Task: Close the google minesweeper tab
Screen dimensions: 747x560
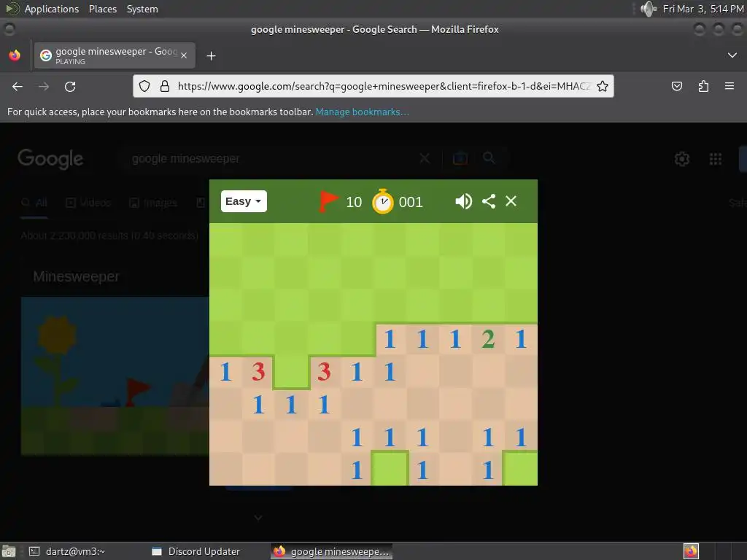Action: click(184, 55)
